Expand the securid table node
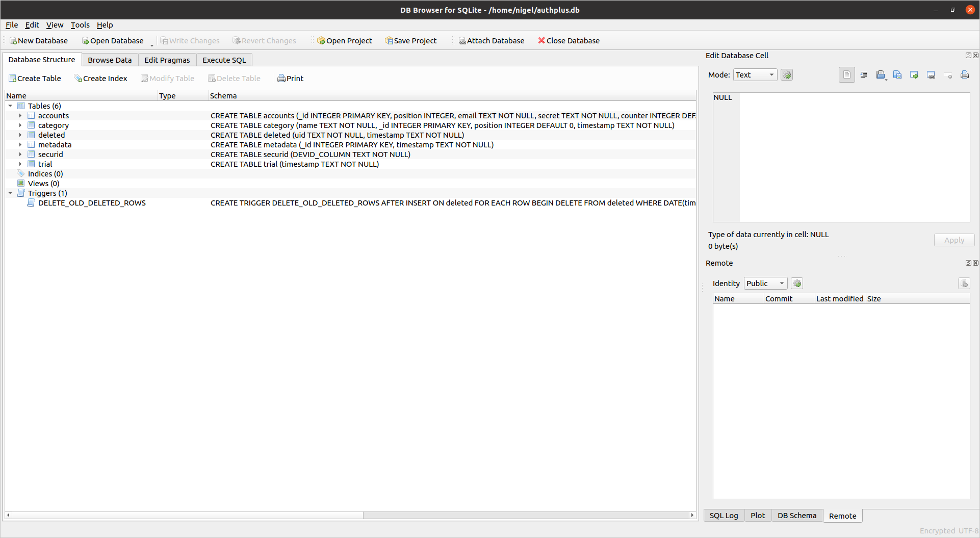Image resolution: width=980 pixels, height=538 pixels. point(20,155)
